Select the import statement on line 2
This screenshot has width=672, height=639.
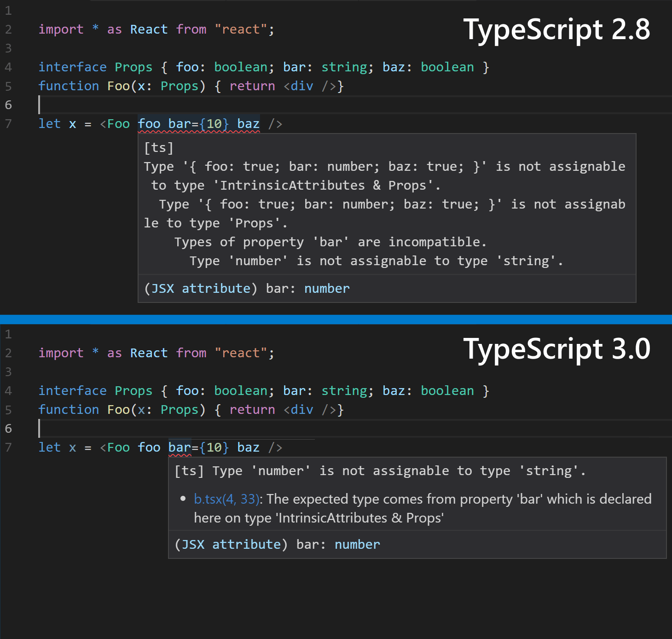[x=156, y=29]
